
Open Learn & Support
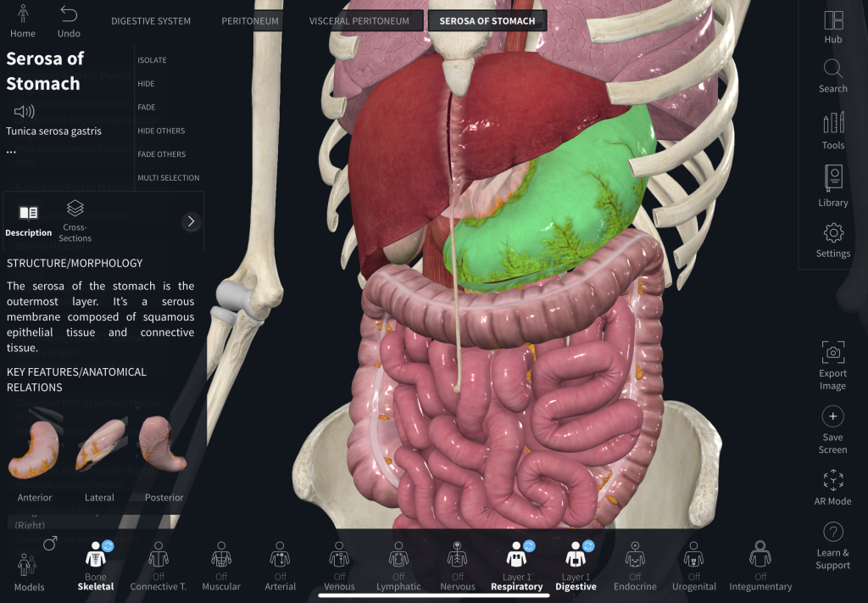(x=832, y=546)
